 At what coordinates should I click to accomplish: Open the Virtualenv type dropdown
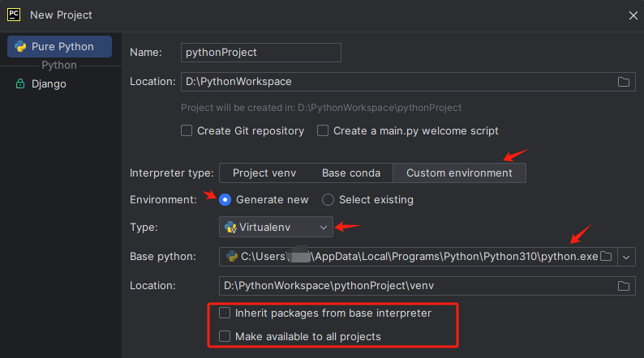click(276, 227)
